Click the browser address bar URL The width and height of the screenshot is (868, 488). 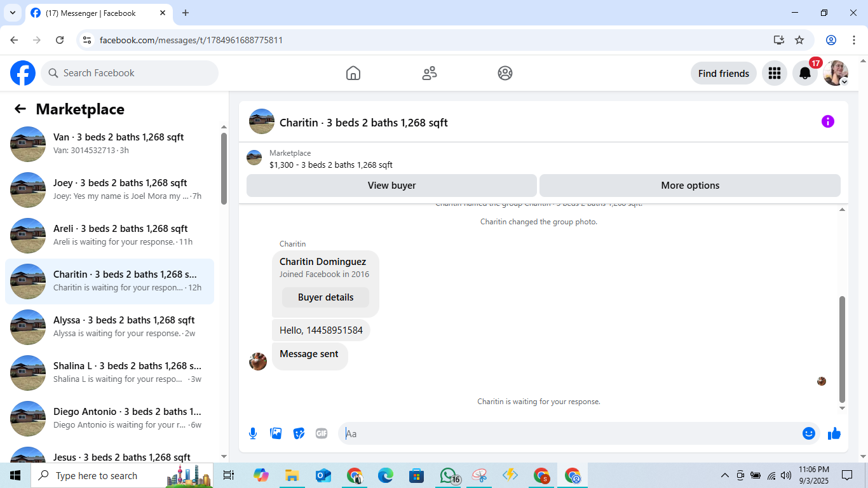pos(191,40)
